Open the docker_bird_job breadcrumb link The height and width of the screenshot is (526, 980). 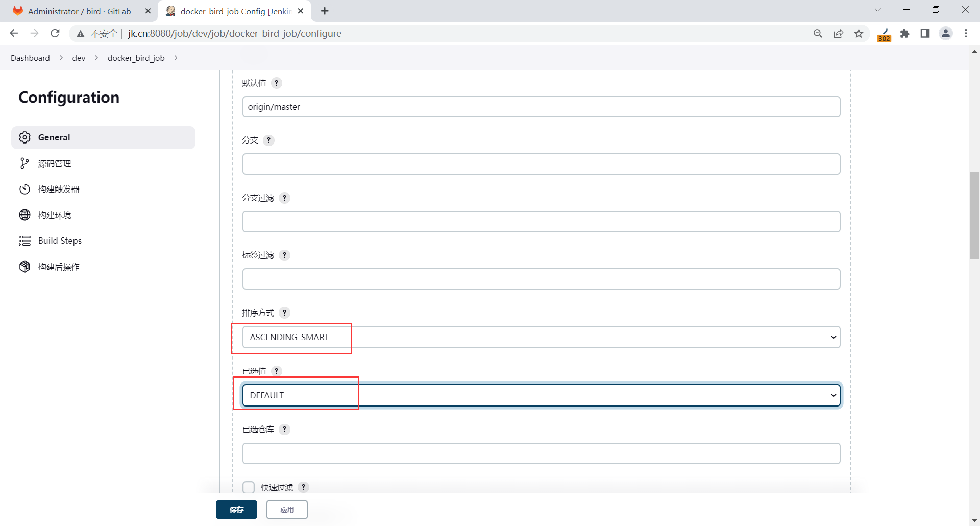tap(136, 58)
